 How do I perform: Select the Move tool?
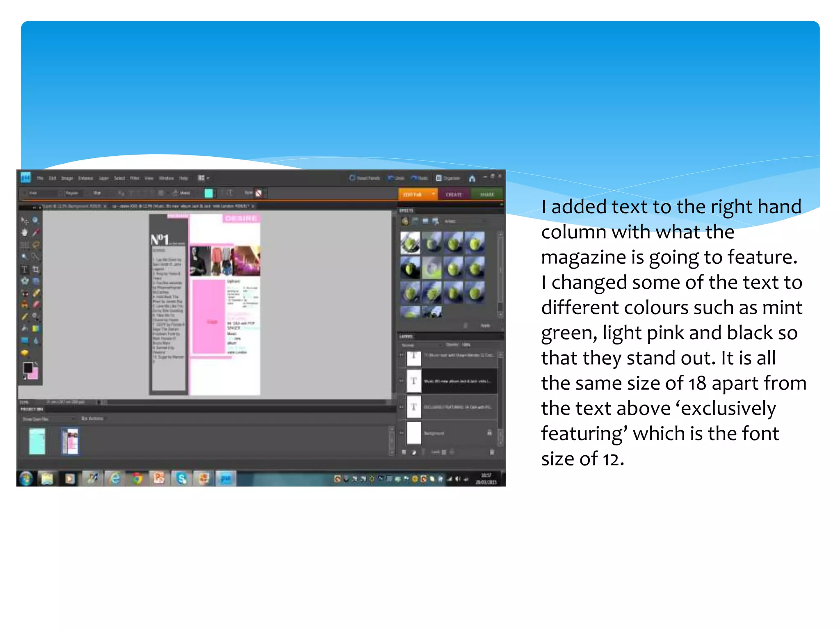[25, 220]
